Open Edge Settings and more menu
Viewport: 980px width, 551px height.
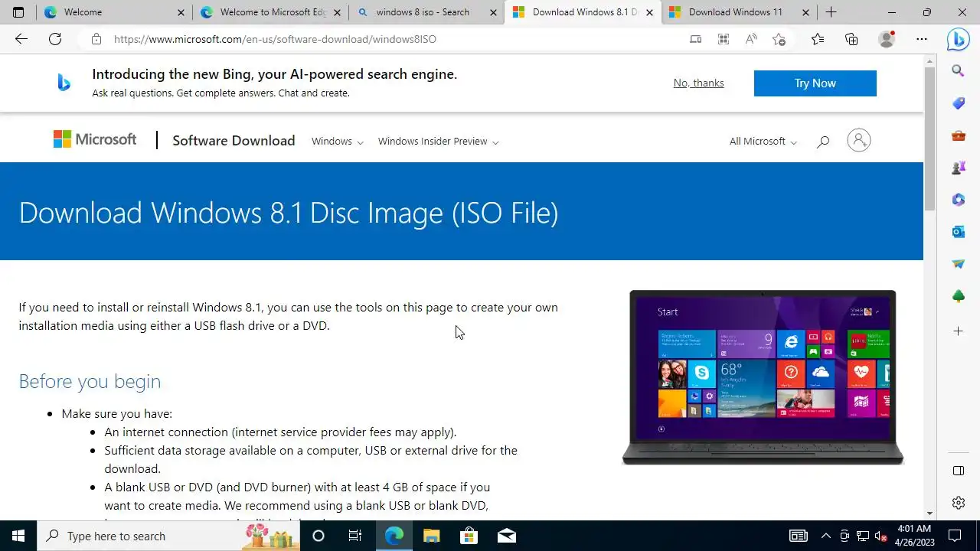coord(922,39)
